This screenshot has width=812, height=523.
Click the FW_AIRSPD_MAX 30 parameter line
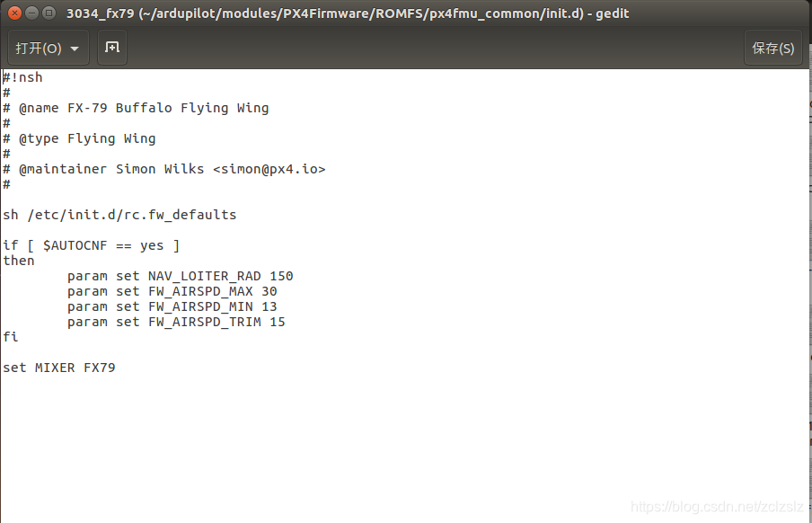point(172,291)
